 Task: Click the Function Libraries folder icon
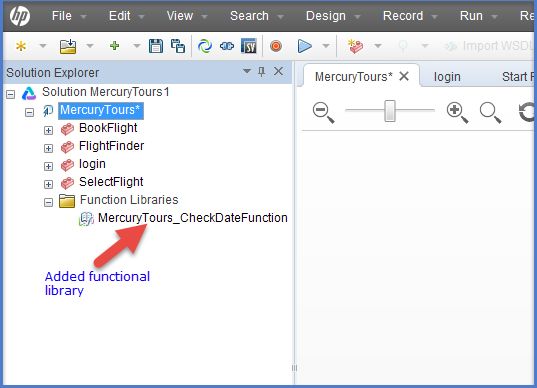tap(67, 201)
